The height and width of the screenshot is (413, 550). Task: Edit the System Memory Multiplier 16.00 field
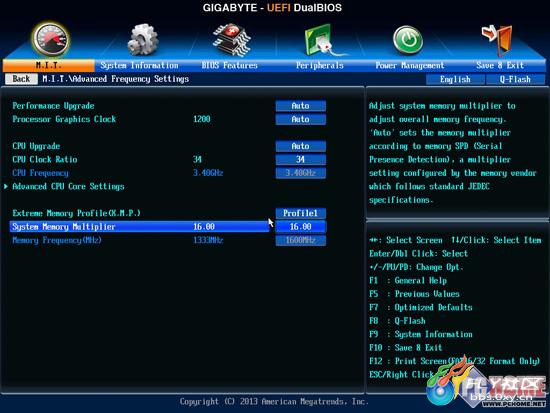click(301, 227)
